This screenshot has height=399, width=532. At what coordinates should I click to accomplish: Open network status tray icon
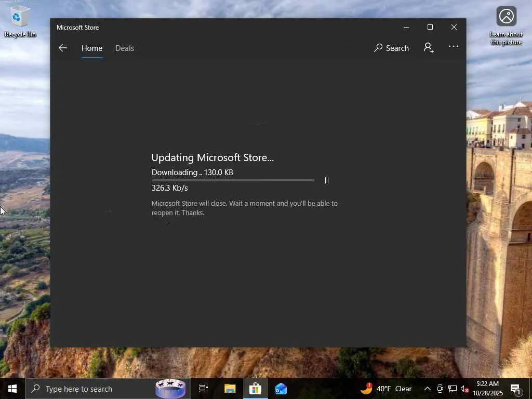(453, 389)
